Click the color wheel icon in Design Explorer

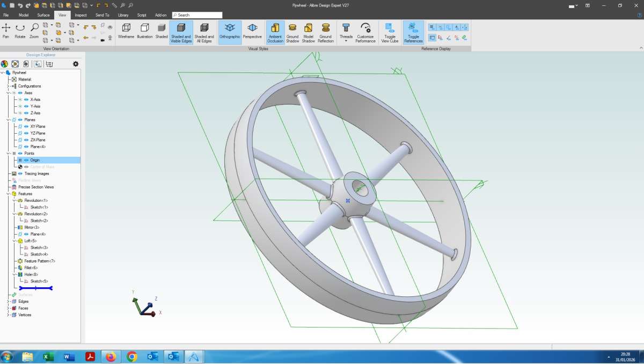[4, 64]
